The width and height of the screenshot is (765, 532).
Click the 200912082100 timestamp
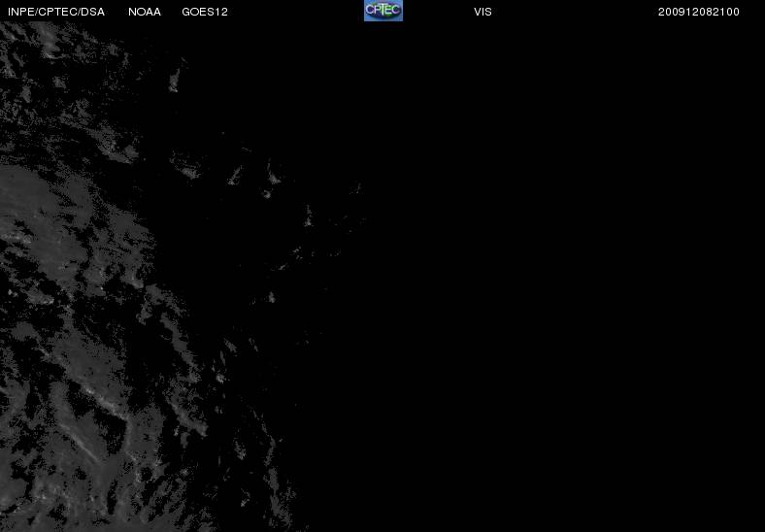(x=699, y=12)
